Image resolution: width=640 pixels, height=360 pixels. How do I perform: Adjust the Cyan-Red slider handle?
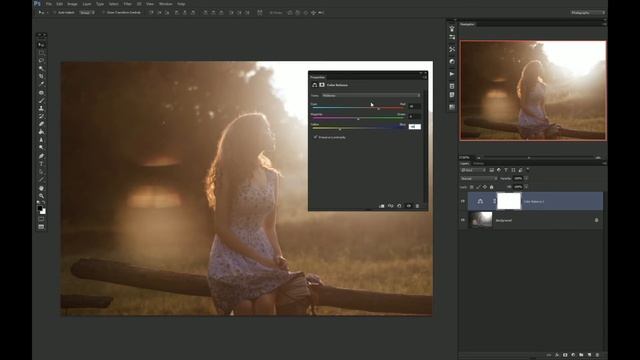(x=378, y=109)
